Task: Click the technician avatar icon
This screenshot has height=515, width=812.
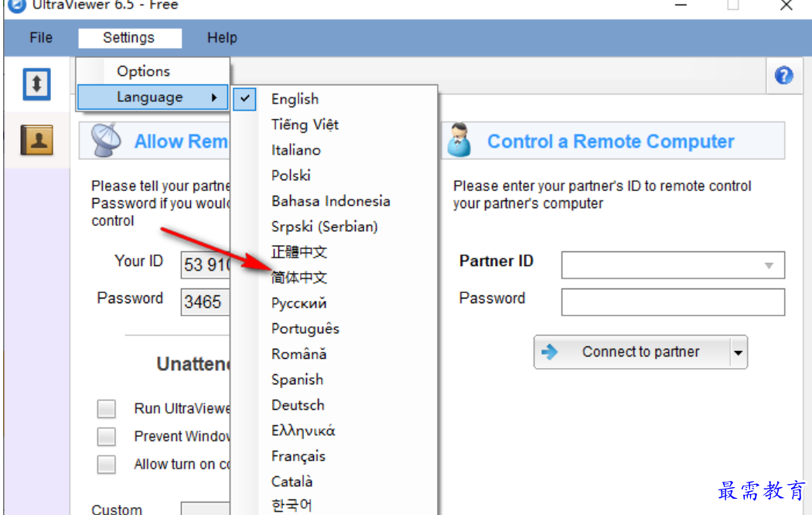Action: pyautogui.click(x=459, y=140)
